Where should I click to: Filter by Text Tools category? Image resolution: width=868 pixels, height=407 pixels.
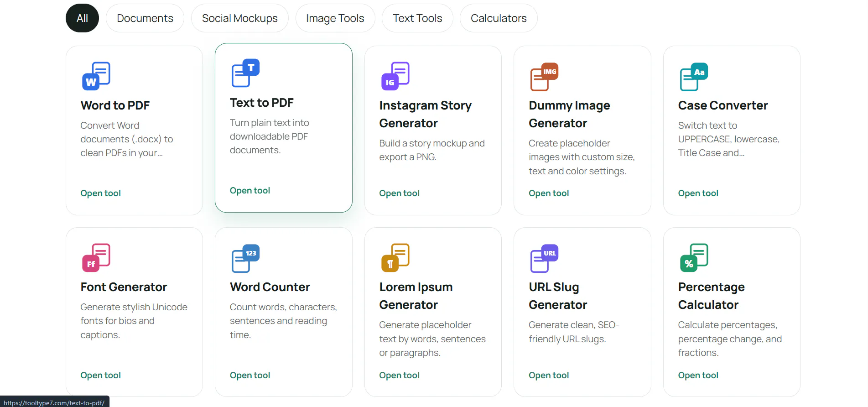click(417, 18)
